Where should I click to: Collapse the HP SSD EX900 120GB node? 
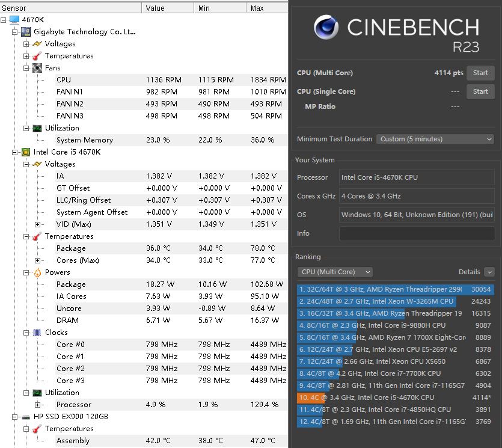(x=14, y=417)
